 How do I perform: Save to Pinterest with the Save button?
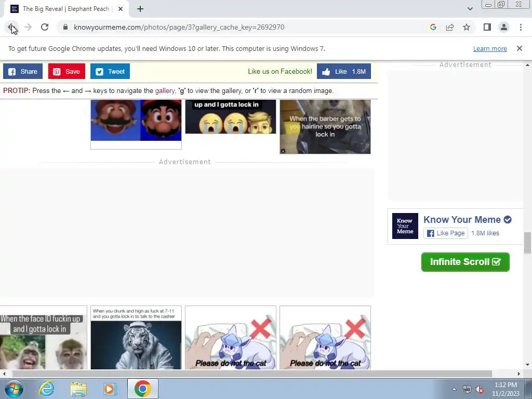coord(66,71)
